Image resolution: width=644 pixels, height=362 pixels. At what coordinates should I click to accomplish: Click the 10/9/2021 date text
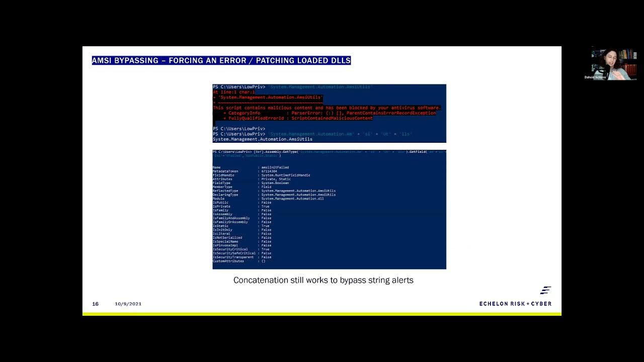(x=128, y=304)
